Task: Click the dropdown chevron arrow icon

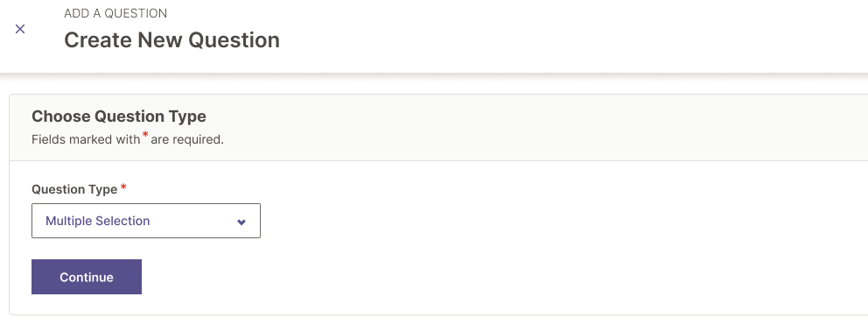Action: point(241,222)
